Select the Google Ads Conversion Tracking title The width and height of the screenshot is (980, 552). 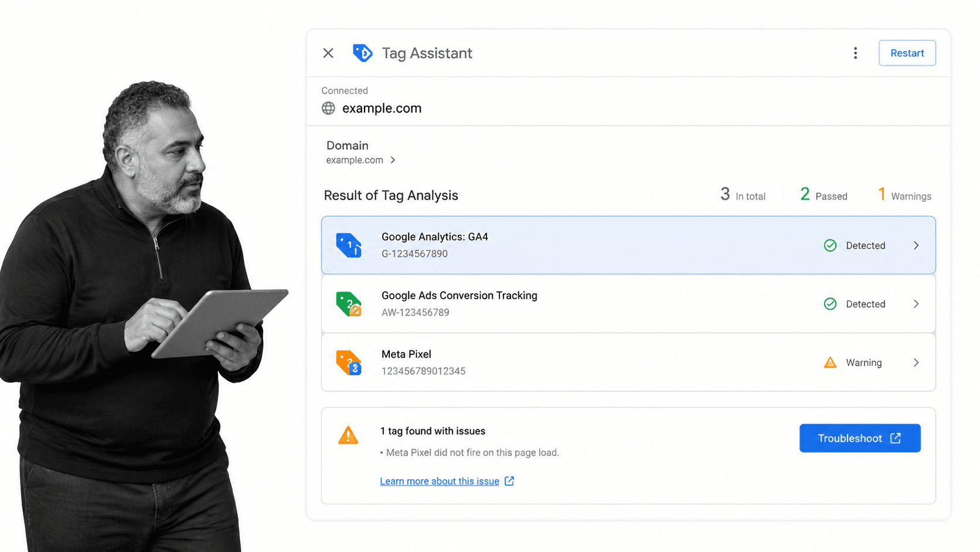point(460,296)
